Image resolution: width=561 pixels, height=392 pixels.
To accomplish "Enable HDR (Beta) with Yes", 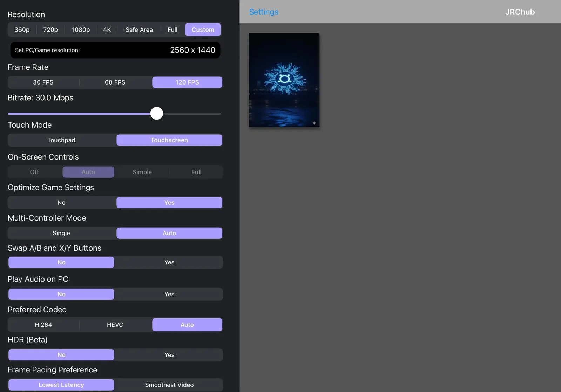I will tap(169, 355).
